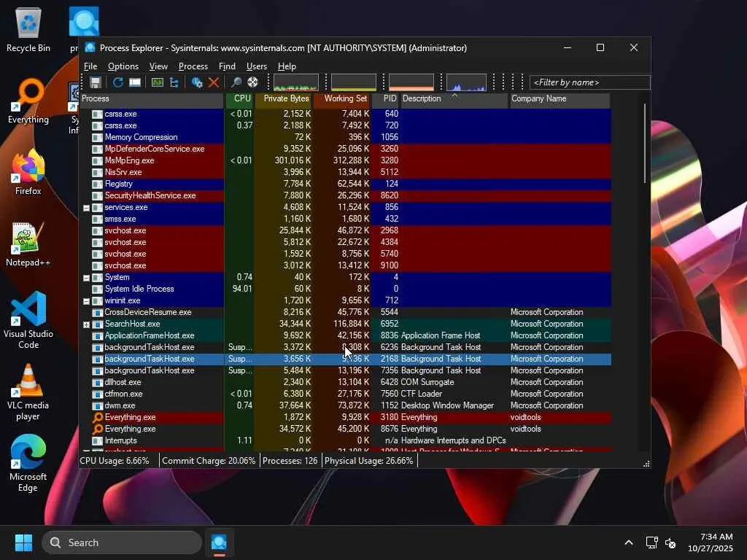Click the Windows Start button
This screenshot has height=560, width=747.
[x=23, y=542]
